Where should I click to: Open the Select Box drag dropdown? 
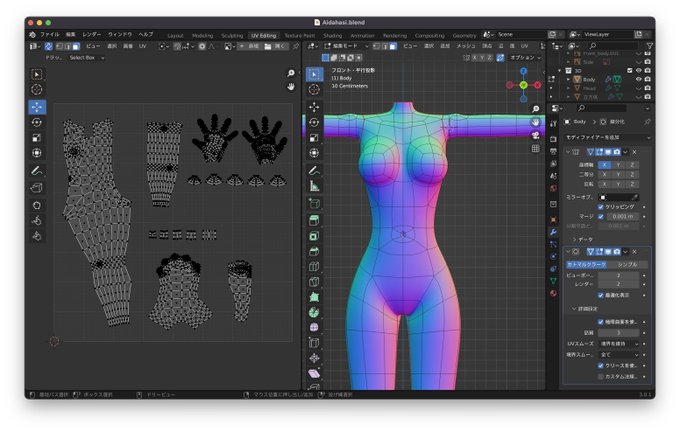(85, 57)
